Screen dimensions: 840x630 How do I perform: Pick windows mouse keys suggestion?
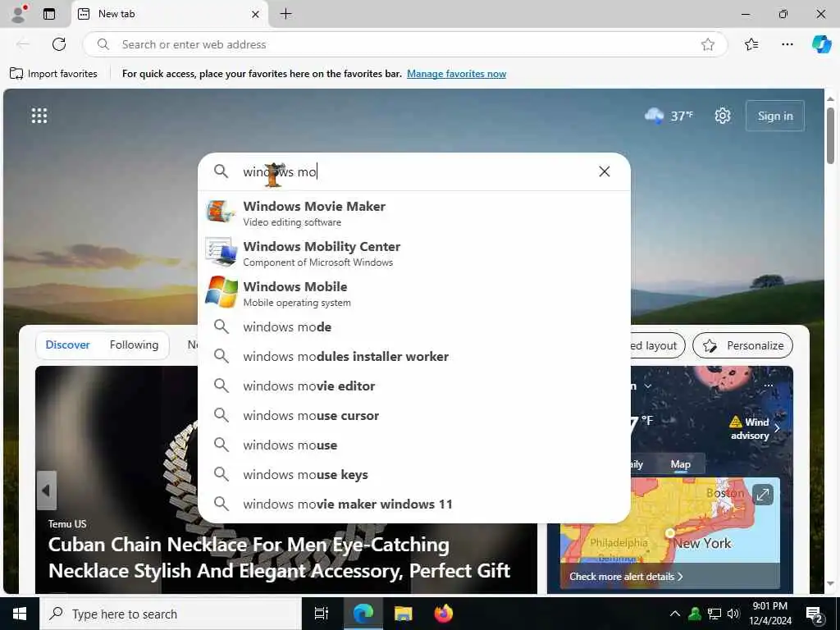click(x=414, y=474)
